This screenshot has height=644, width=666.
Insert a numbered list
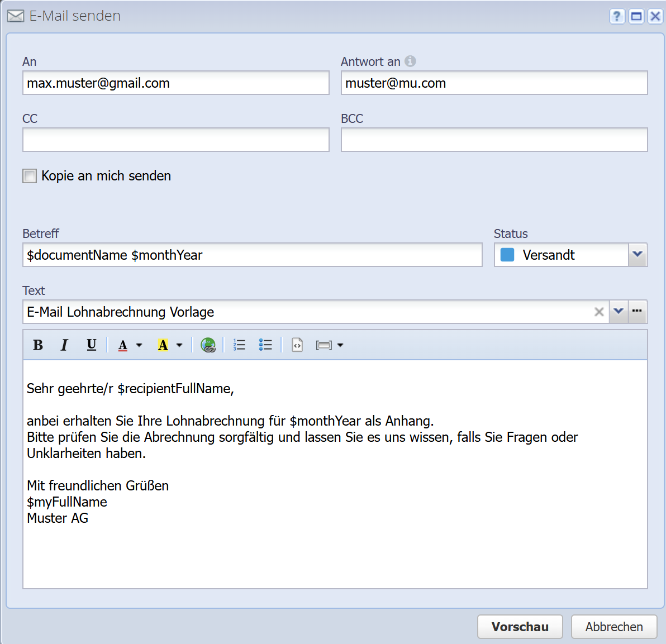coord(239,345)
